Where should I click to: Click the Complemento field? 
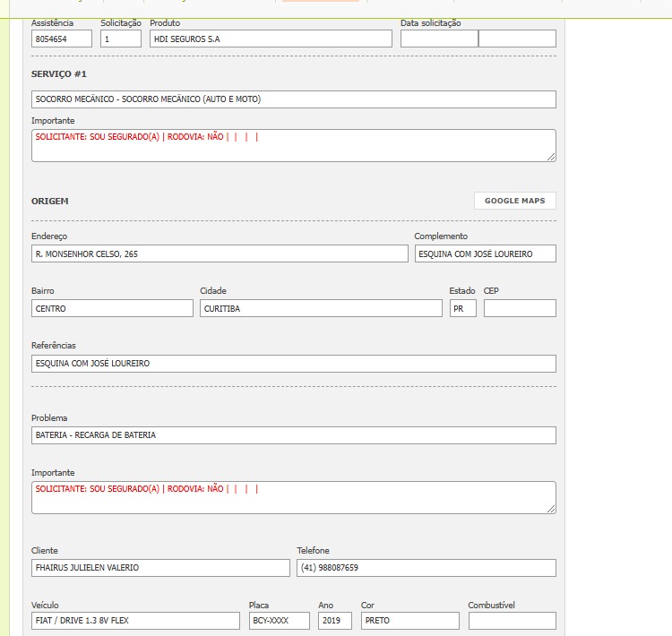click(x=485, y=254)
